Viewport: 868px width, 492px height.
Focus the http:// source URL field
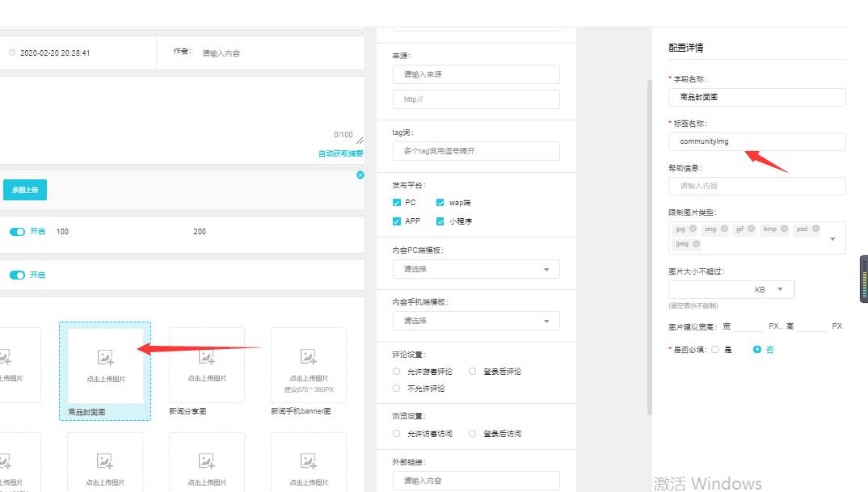(476, 99)
